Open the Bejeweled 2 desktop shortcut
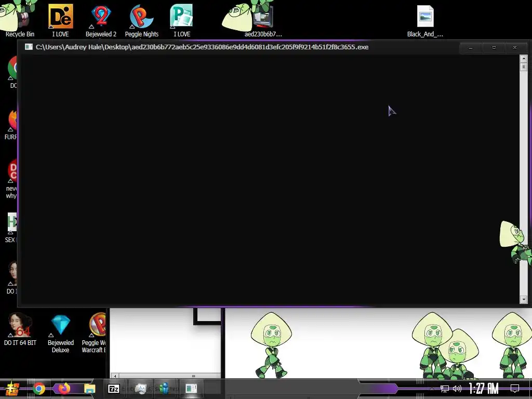Screen dimensions: 532x399 point(101,20)
